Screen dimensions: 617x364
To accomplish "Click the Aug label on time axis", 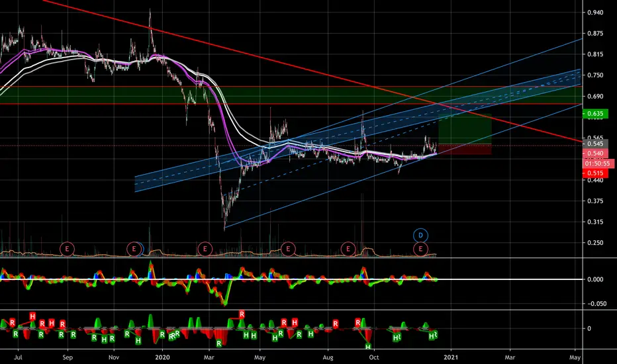I will click(x=328, y=357).
